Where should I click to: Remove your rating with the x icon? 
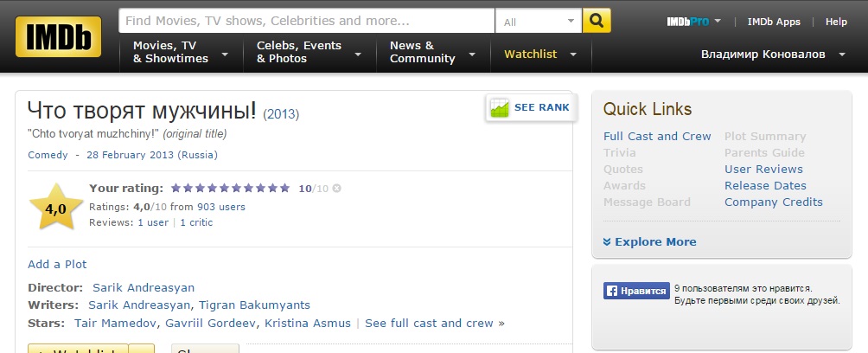pyautogui.click(x=336, y=189)
